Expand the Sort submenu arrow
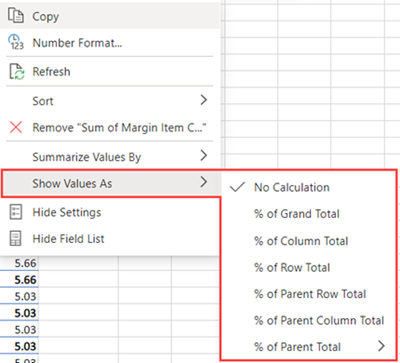The width and height of the screenshot is (400, 363). pos(204,100)
